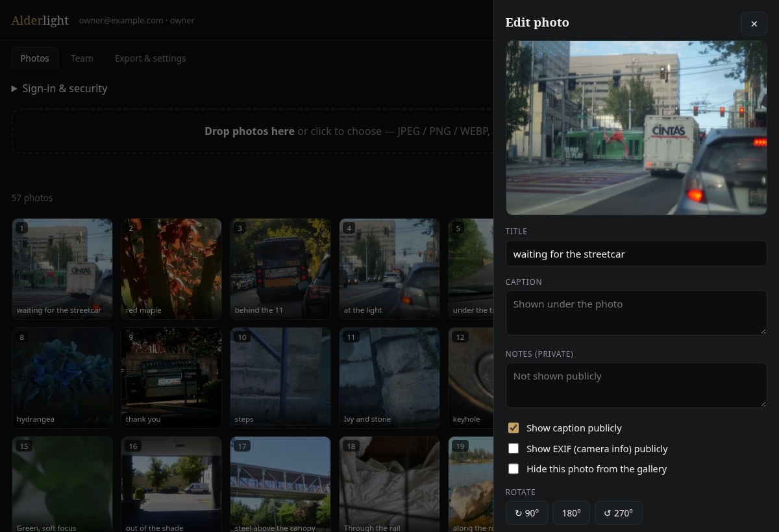Go to Export & settings tab
779x532 pixels.
coord(150,58)
